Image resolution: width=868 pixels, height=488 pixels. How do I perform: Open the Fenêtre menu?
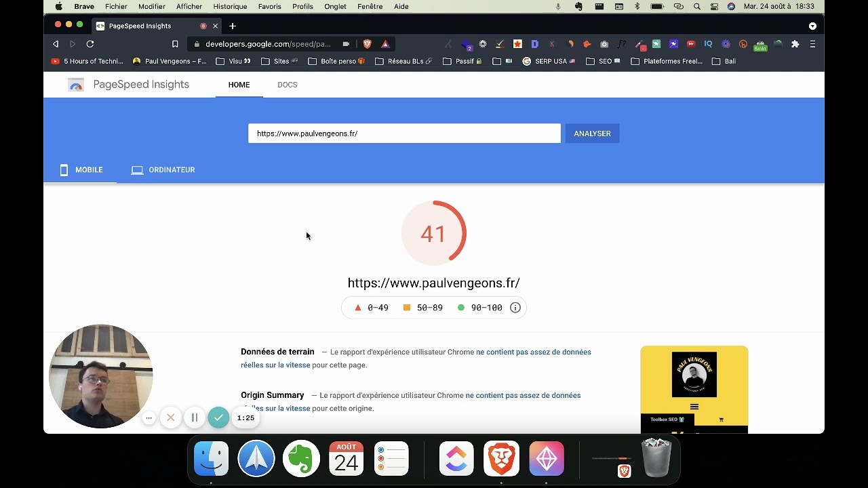point(370,6)
